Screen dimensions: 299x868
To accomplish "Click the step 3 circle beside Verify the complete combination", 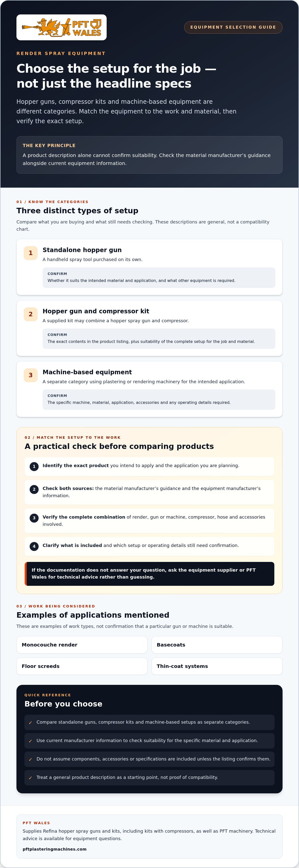I will coord(34,518).
